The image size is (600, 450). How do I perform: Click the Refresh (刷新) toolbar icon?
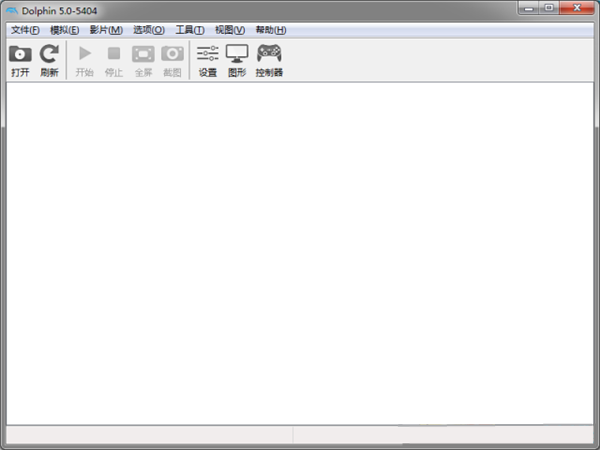(x=49, y=54)
